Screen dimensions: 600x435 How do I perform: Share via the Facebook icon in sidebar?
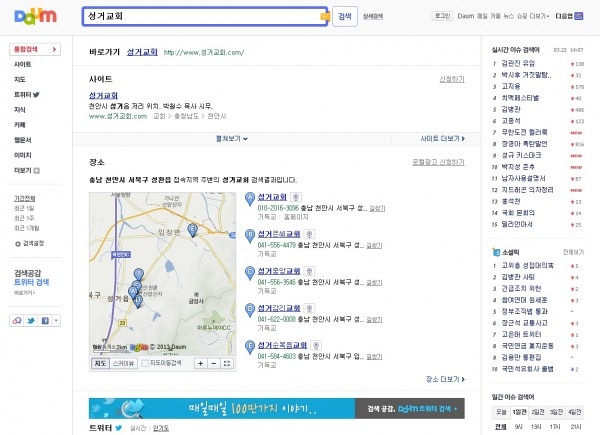(45, 321)
